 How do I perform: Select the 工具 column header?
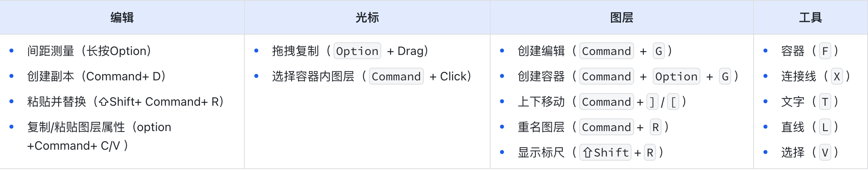810,17
